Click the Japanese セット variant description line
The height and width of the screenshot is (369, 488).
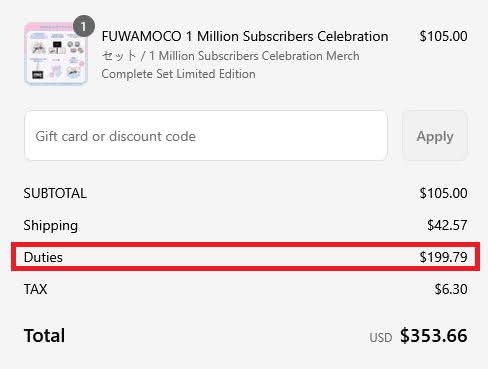pos(230,56)
